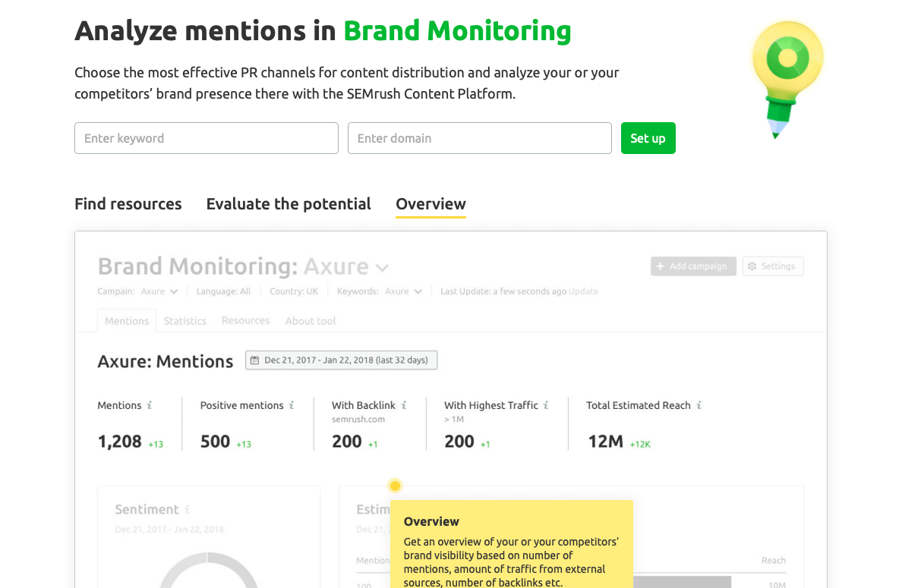Click the lightbulb pencil illustration
Viewport: 902px width, 588px height.
pyautogui.click(x=787, y=80)
